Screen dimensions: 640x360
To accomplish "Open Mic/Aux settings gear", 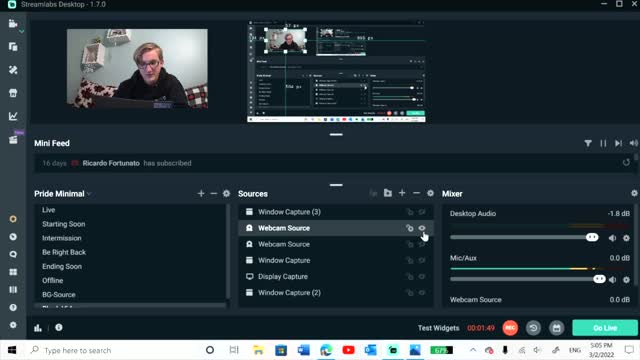I will click(627, 280).
